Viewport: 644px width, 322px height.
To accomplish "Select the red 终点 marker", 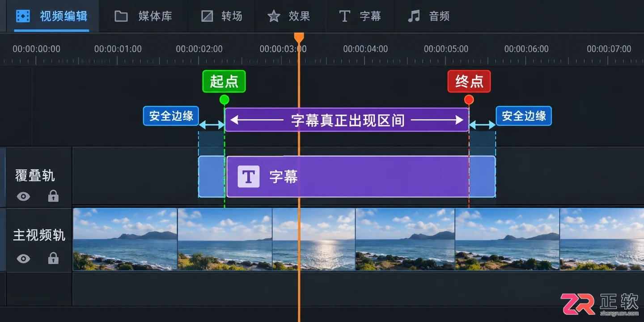I will pos(469,81).
